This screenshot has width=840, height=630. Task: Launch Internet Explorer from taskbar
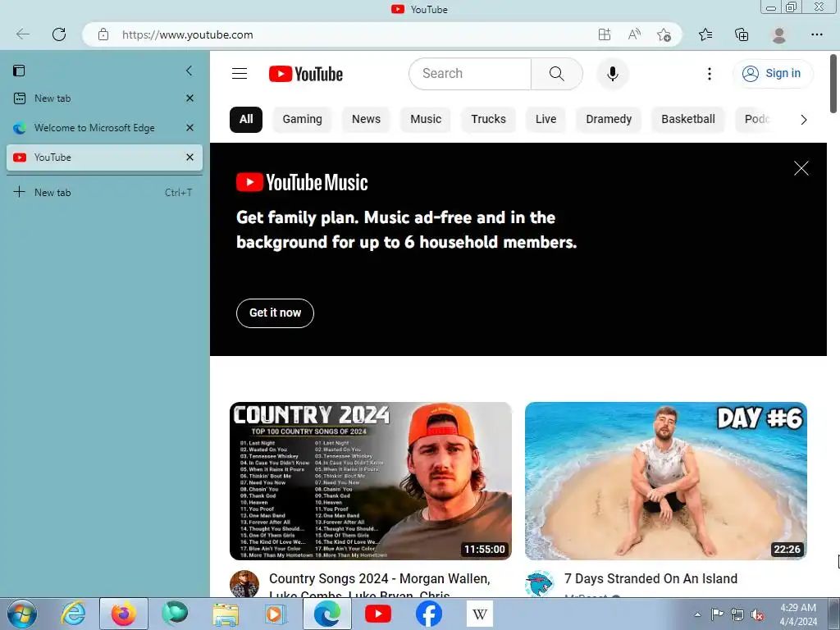coord(73,614)
